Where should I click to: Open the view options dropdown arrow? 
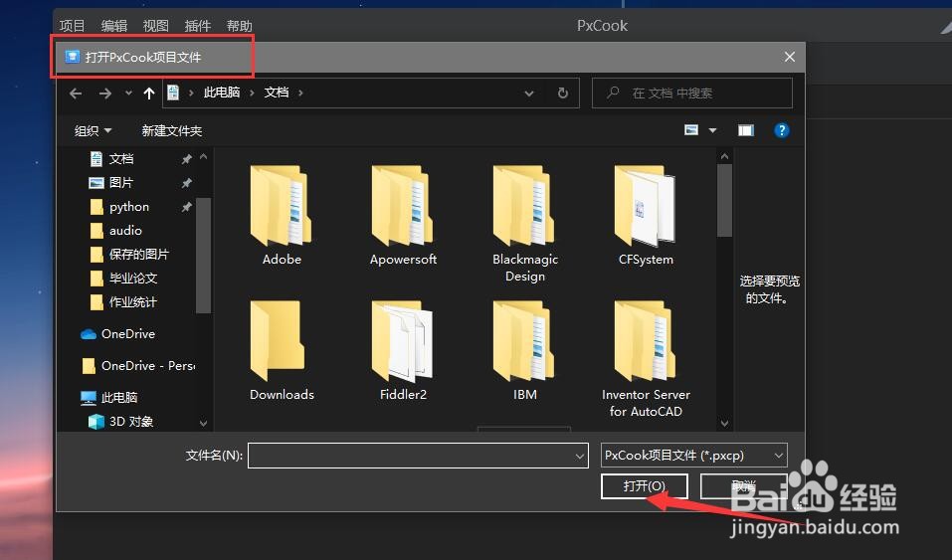coord(713,130)
